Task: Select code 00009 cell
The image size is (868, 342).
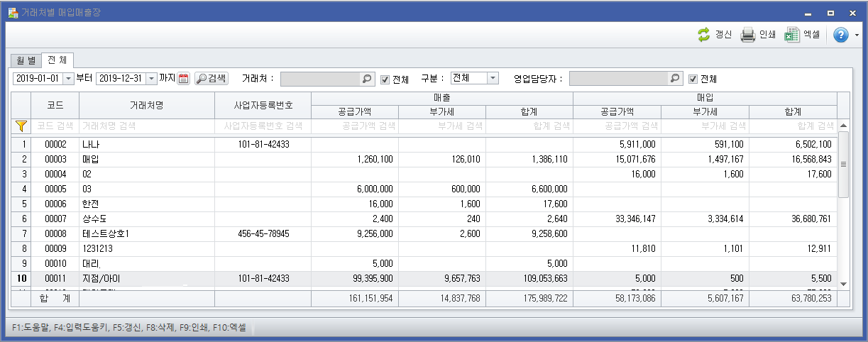Action: pyautogui.click(x=55, y=248)
